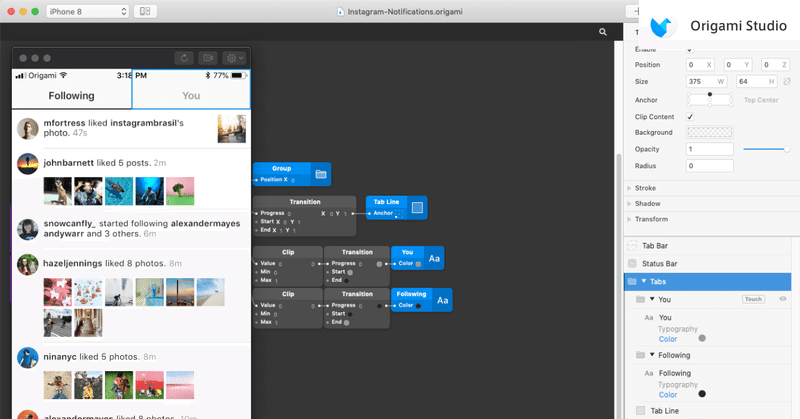Open mfortress profile avatar in preview

[x=28, y=129]
